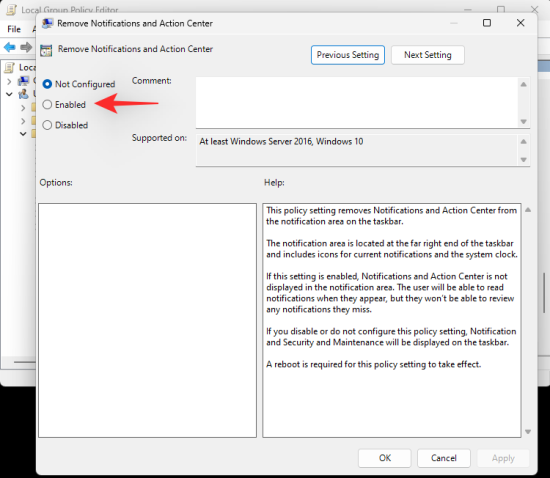Select the Disabled radio button

[x=47, y=125]
